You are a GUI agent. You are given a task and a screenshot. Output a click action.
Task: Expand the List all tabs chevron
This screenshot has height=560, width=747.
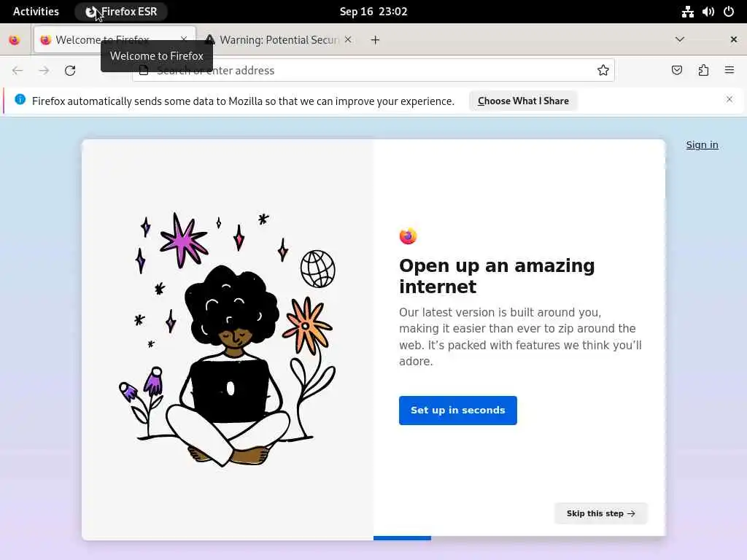coord(680,39)
